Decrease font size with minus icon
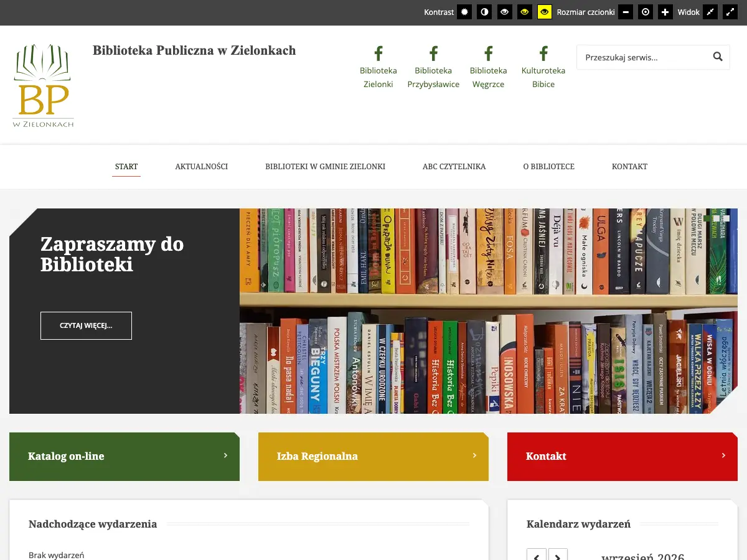 [x=626, y=12]
